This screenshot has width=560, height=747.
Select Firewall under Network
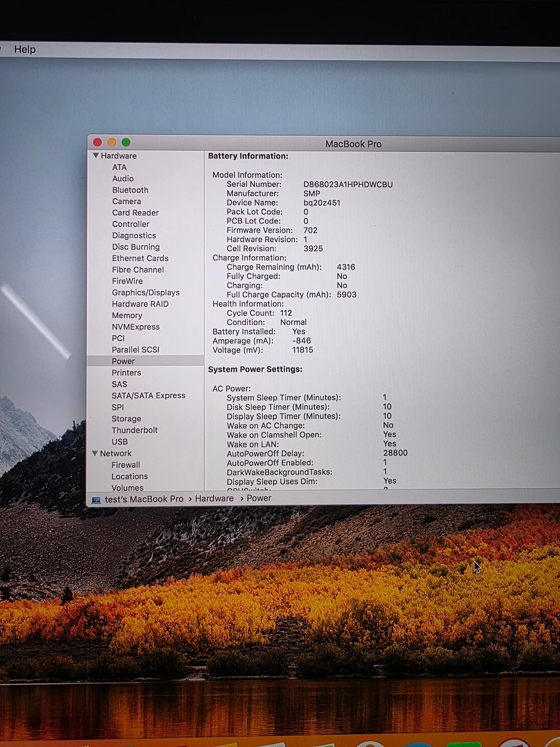click(x=126, y=465)
